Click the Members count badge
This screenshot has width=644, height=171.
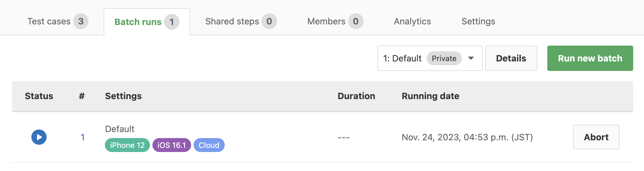point(356,21)
